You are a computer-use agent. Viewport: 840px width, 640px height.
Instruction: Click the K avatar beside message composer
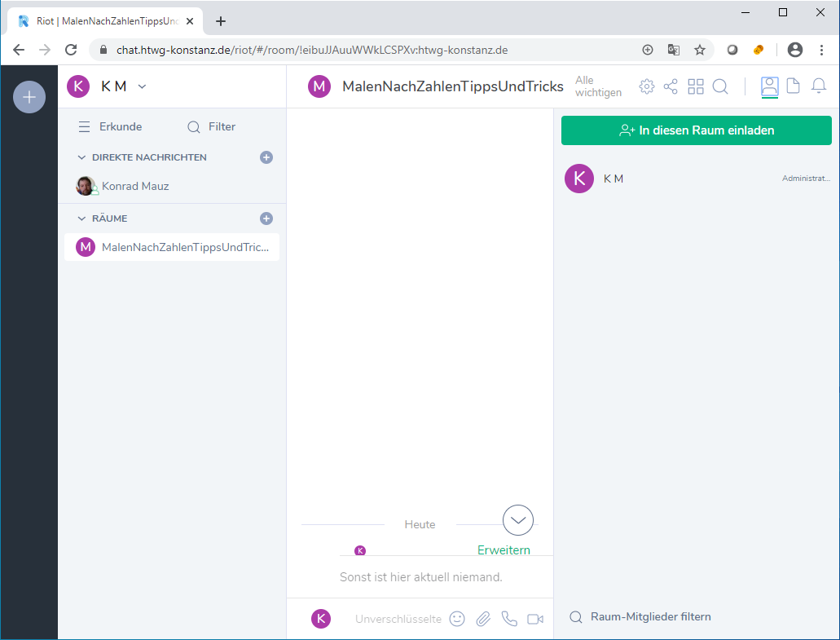click(x=321, y=619)
